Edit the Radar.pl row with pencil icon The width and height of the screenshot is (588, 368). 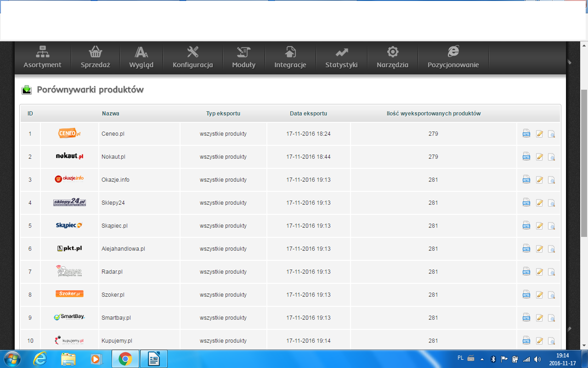tap(539, 272)
